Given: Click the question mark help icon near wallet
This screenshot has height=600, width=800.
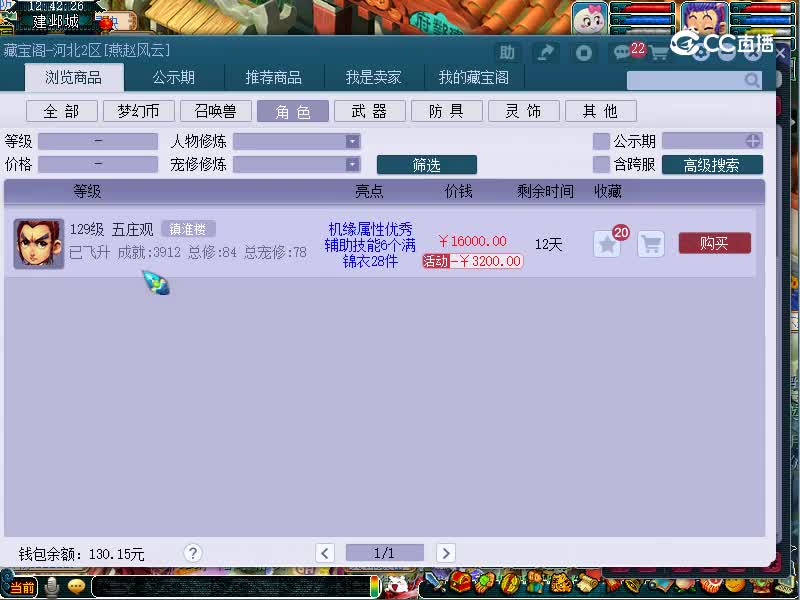Looking at the screenshot, I should pyautogui.click(x=193, y=553).
